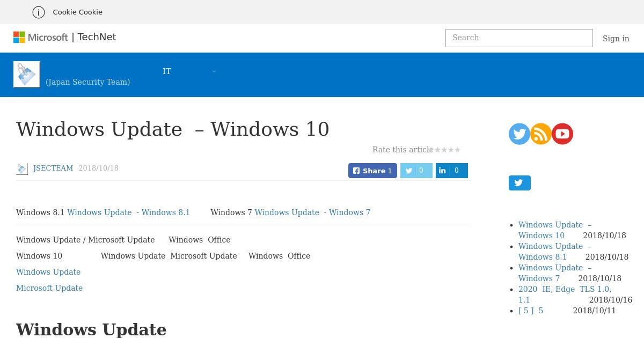Click the Japan Security Team blog avatar
644x338 pixels.
coord(27,74)
